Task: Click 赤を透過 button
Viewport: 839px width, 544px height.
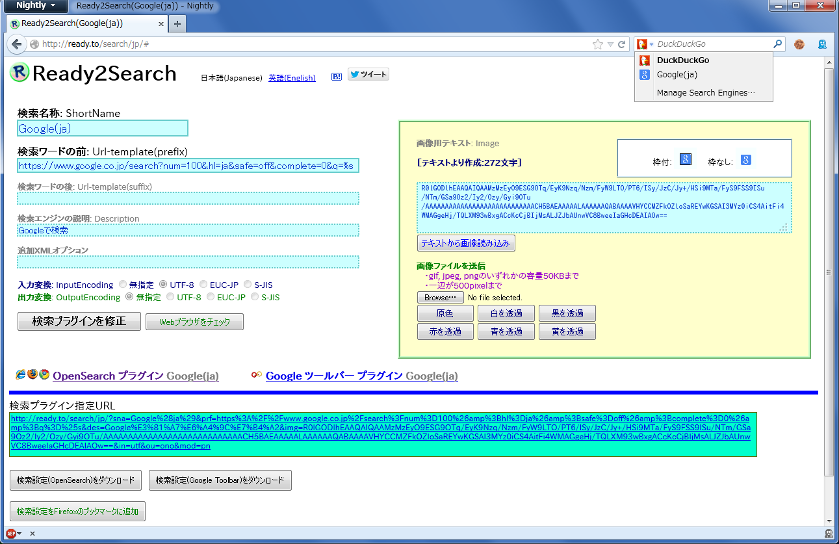Action: coord(445,332)
